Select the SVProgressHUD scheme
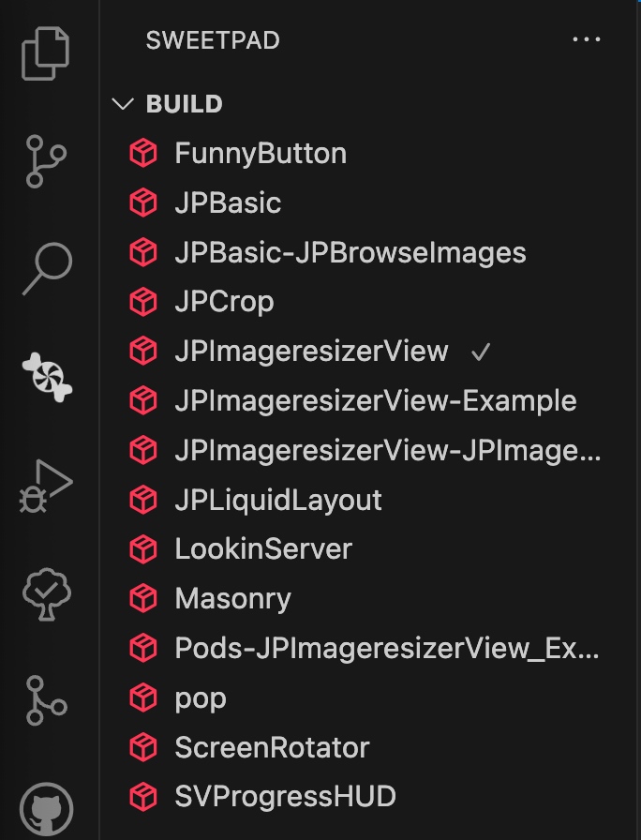This screenshot has height=840, width=641. (285, 797)
